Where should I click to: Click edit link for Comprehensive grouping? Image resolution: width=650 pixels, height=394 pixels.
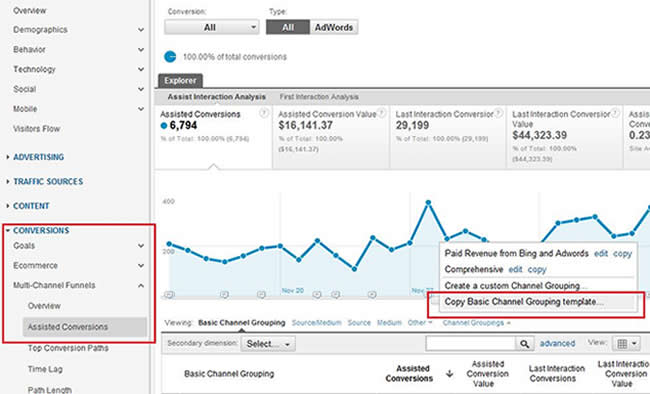tap(515, 270)
